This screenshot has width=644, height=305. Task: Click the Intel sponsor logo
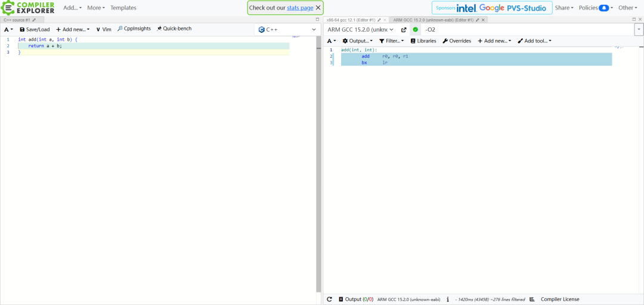coord(466,8)
